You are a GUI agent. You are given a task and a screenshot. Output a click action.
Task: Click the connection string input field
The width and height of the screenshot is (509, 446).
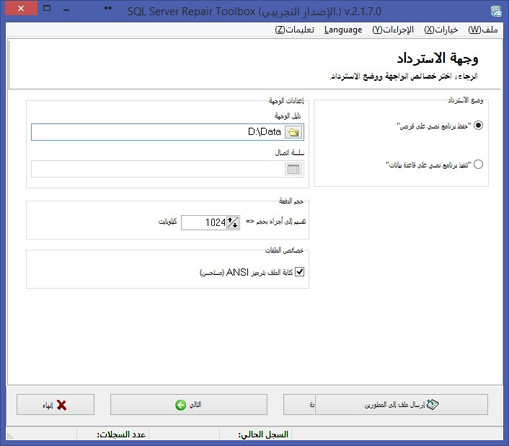pos(167,169)
